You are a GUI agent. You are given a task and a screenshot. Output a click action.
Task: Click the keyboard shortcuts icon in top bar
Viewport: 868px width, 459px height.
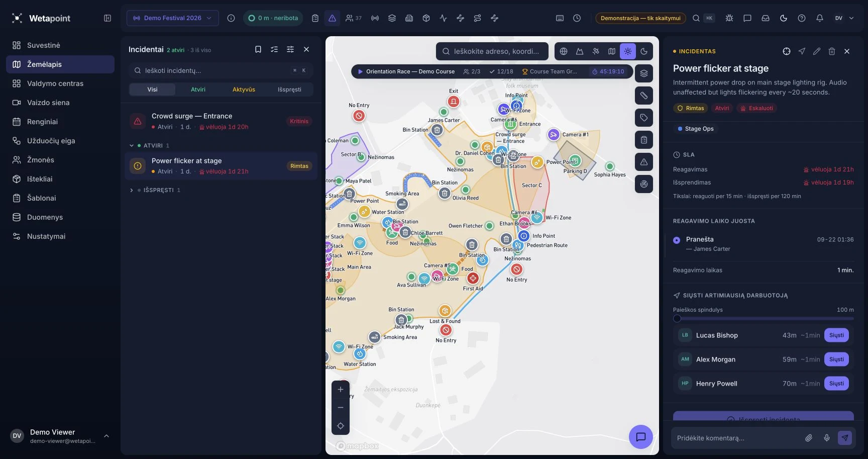560,18
